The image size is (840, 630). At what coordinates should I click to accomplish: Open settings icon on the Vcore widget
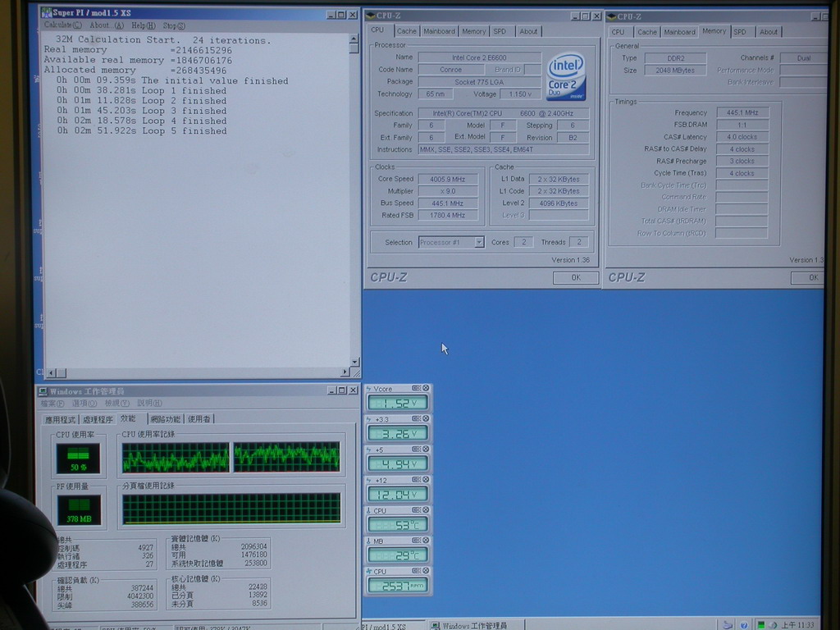tap(416, 388)
